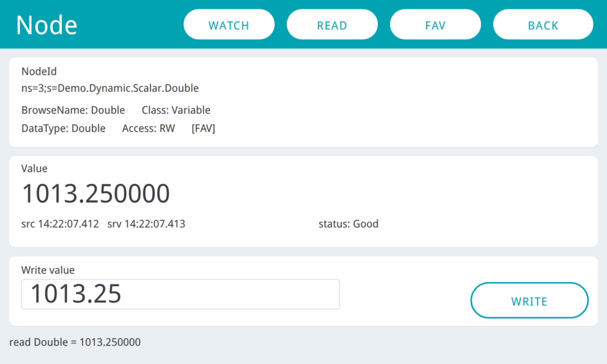Trigger the READ button

tap(332, 24)
